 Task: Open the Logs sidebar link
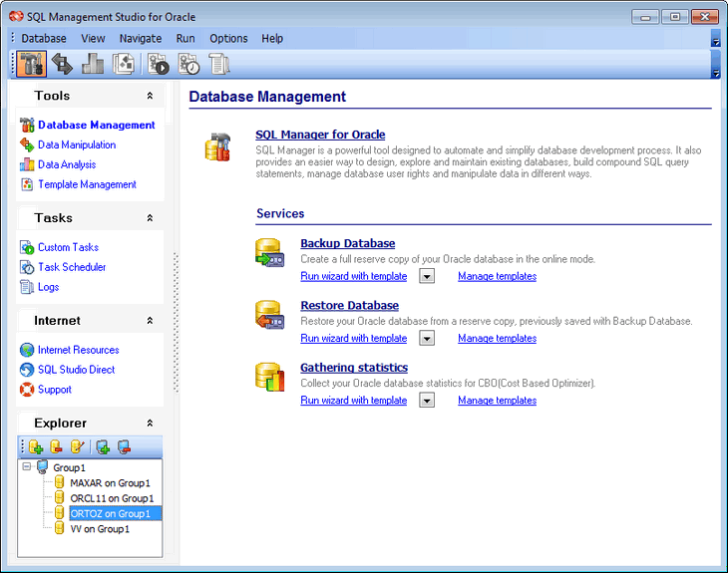(x=48, y=287)
